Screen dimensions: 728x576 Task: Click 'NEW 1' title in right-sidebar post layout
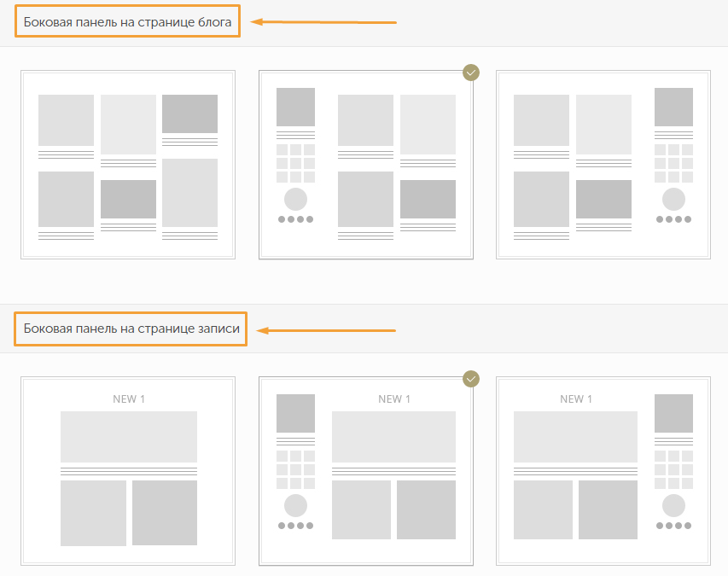coord(576,399)
